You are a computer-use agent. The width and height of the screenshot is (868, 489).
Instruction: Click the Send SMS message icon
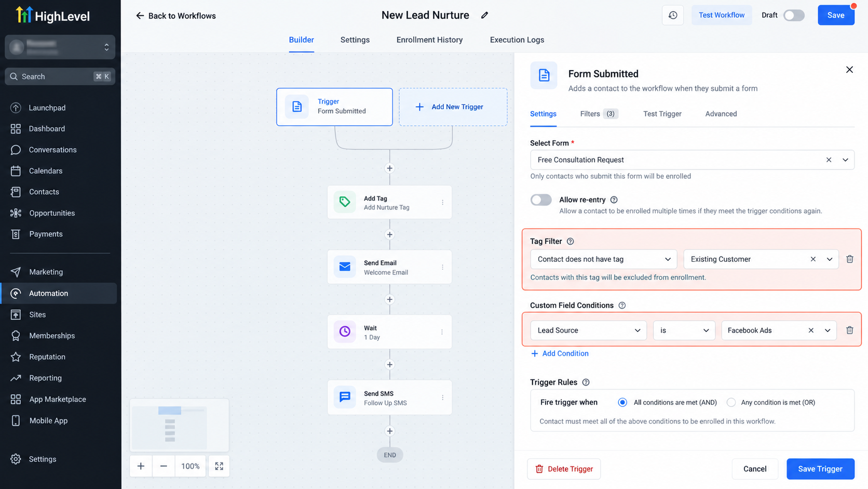[x=345, y=398]
